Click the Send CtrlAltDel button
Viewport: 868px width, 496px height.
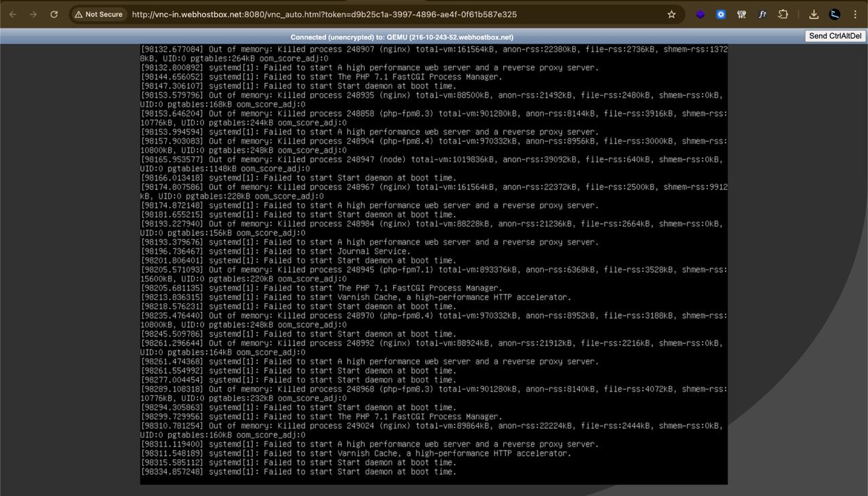(835, 36)
